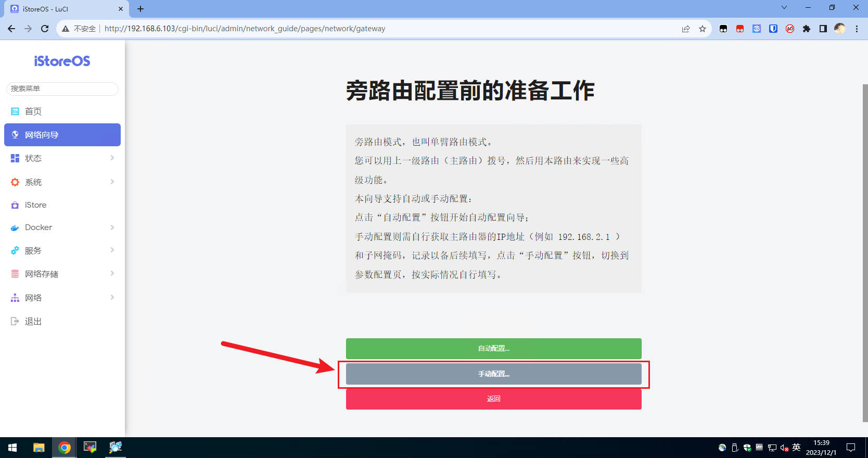Switch to iStoreOS - LuCI browser tab

[67, 9]
